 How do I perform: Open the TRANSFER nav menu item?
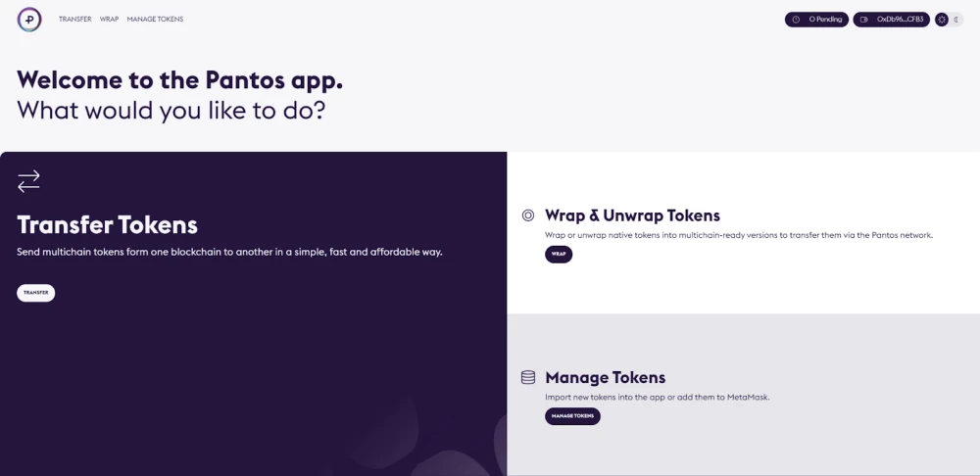coord(75,20)
